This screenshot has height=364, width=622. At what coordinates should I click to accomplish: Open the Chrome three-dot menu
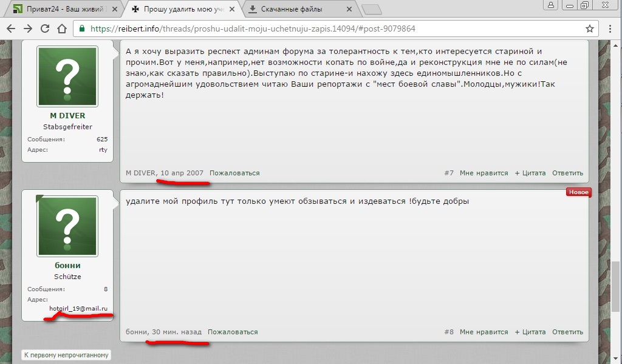pos(610,29)
